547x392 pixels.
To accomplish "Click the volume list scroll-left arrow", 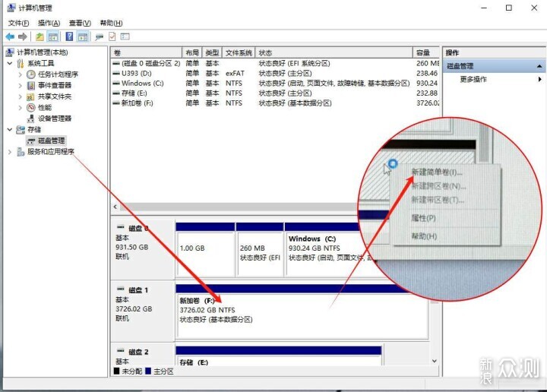I will [x=115, y=207].
